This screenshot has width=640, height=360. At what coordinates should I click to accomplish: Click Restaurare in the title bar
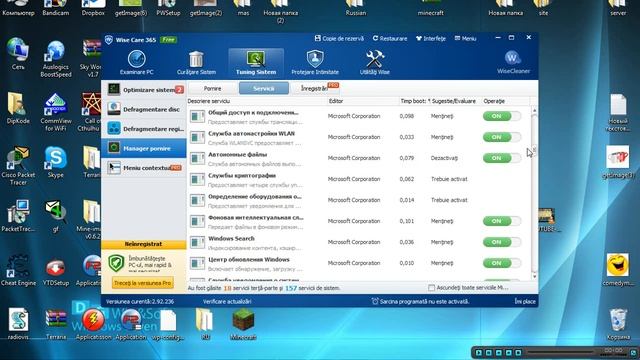pyautogui.click(x=390, y=38)
